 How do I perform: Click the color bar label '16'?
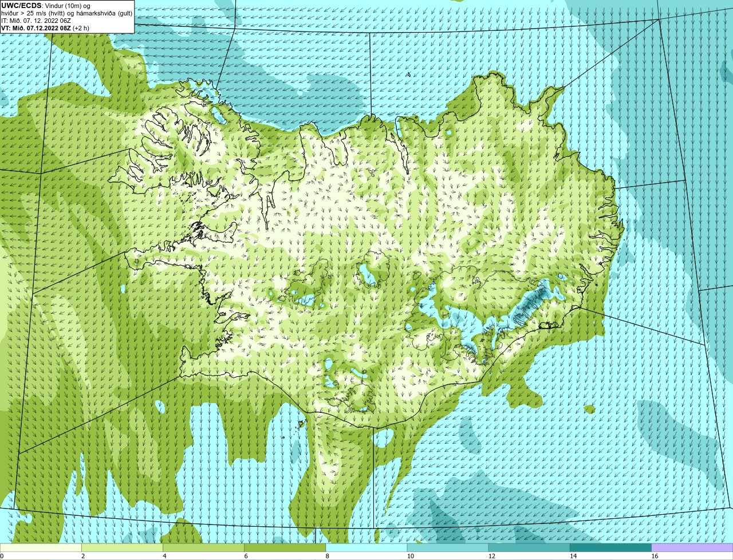point(654,556)
